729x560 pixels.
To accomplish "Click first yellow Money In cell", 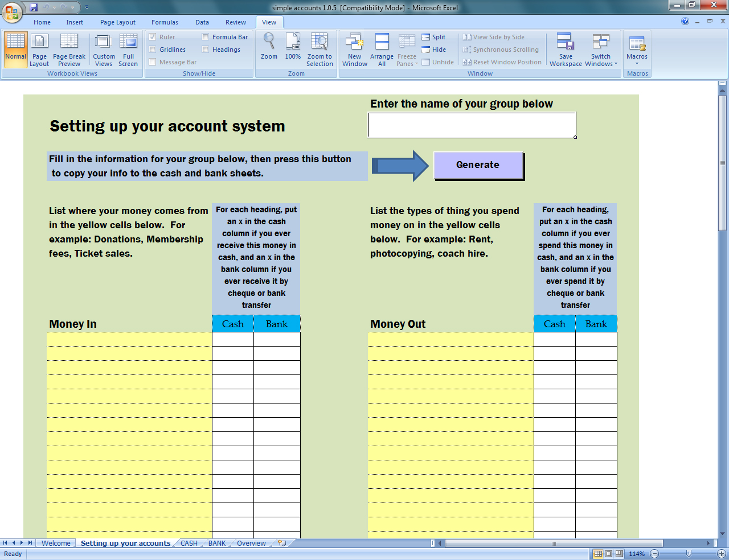I will [x=129, y=339].
